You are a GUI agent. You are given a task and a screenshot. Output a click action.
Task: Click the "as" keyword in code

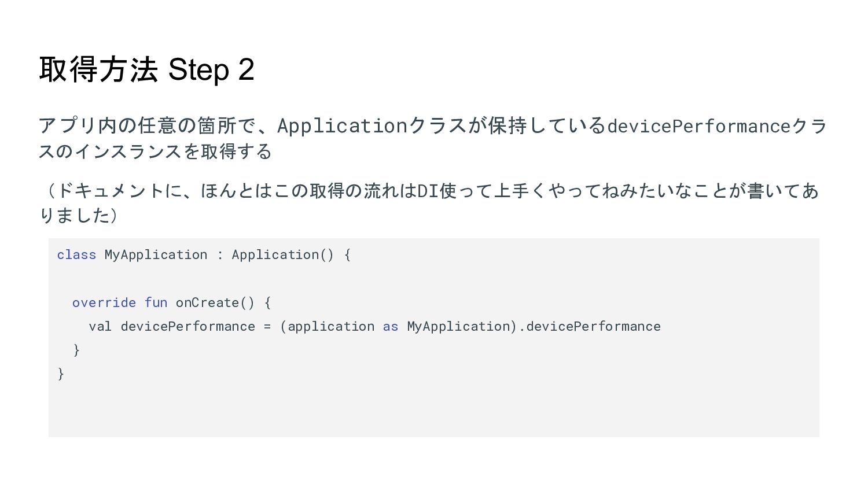click(x=391, y=327)
